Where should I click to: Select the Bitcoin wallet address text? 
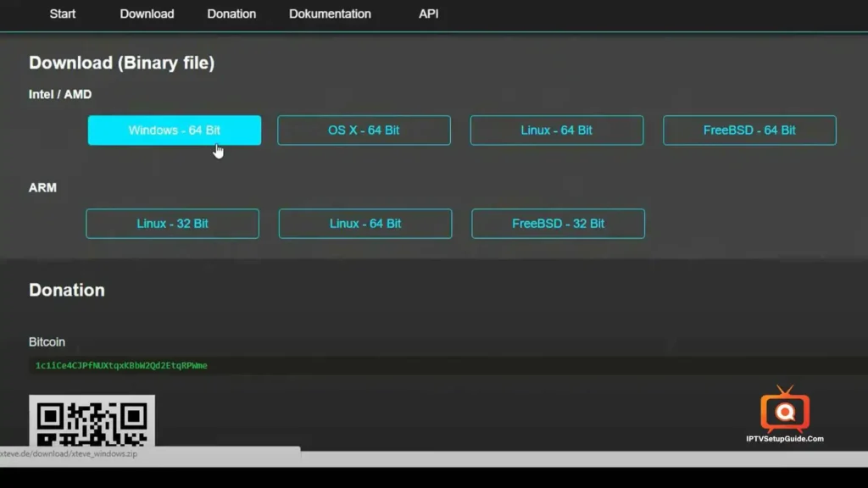coord(120,365)
